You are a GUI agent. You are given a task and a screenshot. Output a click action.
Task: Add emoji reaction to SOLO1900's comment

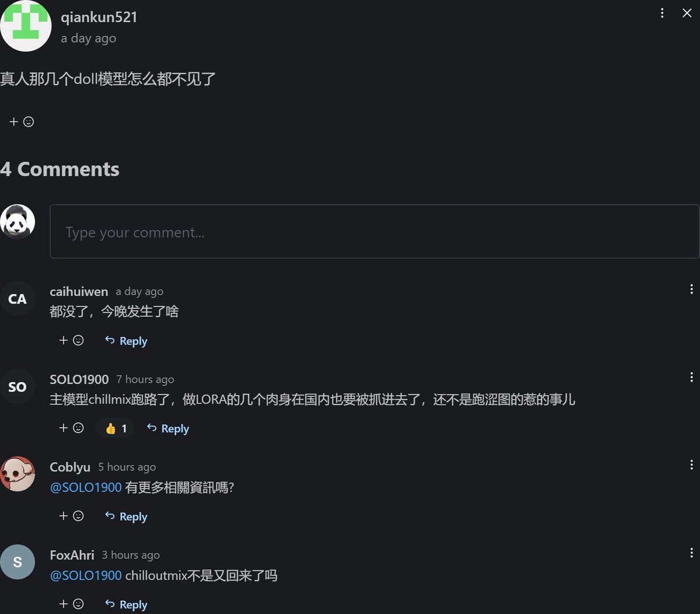coord(71,428)
